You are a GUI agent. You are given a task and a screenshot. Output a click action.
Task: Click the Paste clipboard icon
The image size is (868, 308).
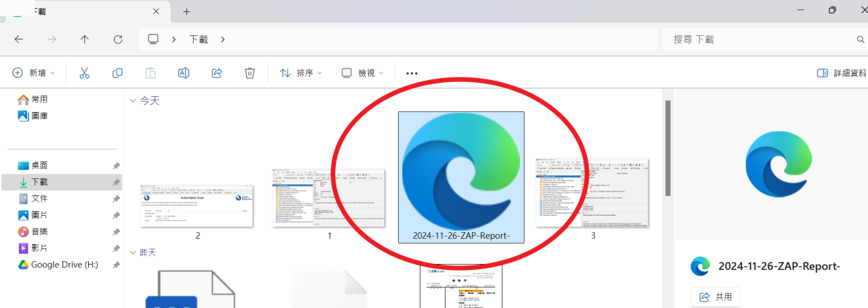click(x=151, y=73)
